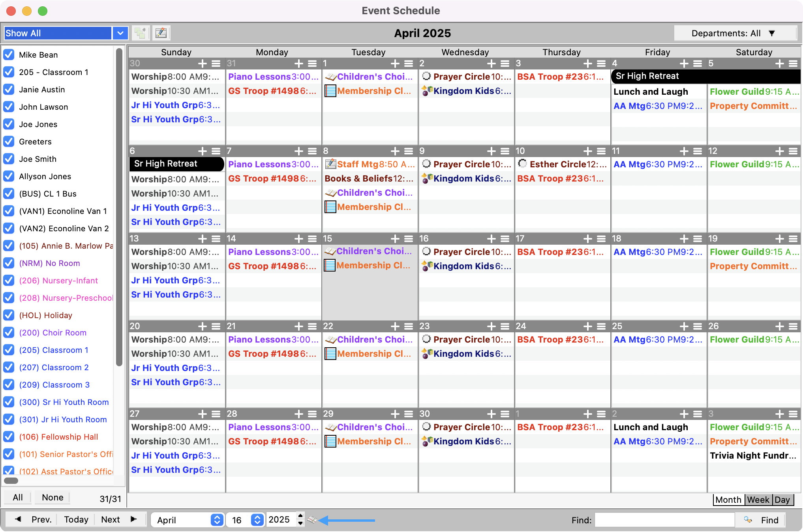Click the sidebar horizontal scrollbar thumb
This screenshot has height=532, width=803.
11,481
